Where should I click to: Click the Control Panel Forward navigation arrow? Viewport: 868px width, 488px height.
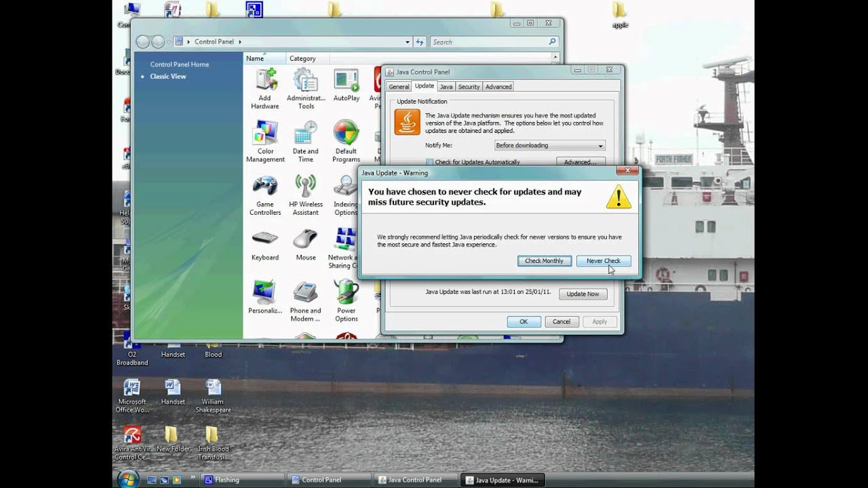pyautogui.click(x=158, y=41)
